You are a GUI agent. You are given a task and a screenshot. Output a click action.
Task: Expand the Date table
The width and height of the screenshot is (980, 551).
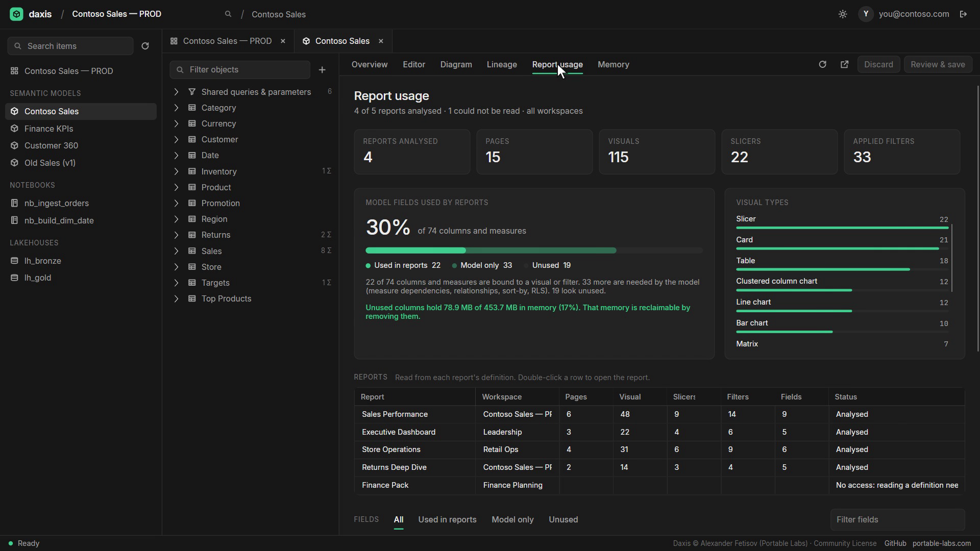point(176,155)
